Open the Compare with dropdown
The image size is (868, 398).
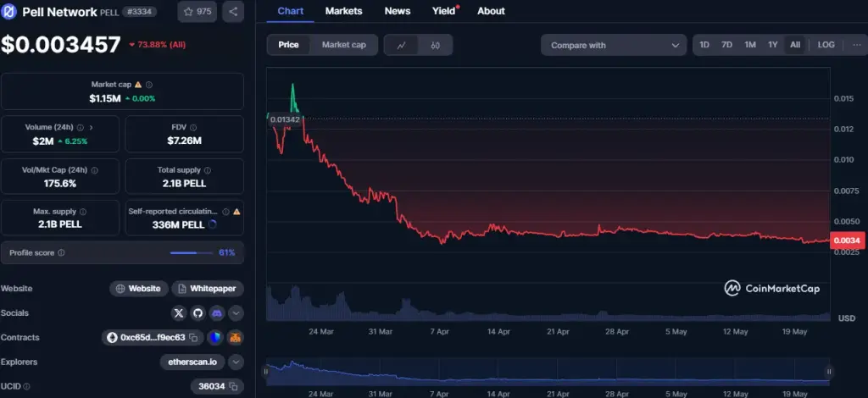pos(614,46)
